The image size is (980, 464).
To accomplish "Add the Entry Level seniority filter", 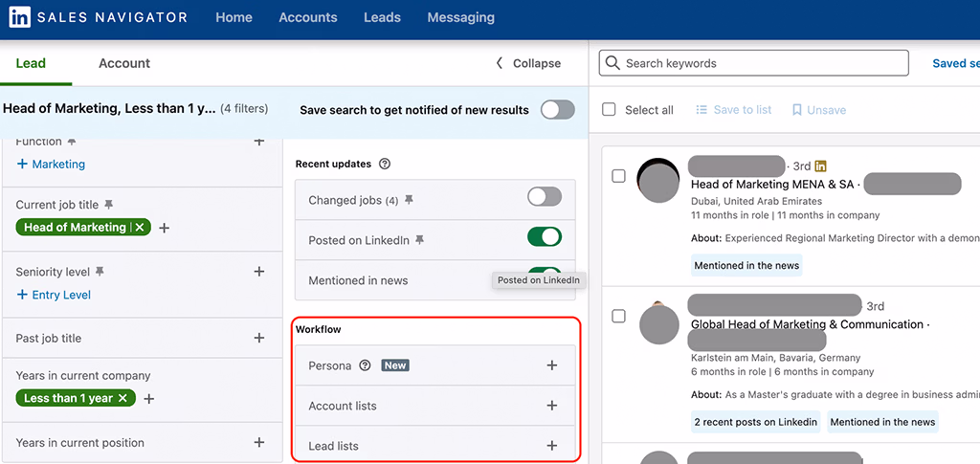I will 54,295.
